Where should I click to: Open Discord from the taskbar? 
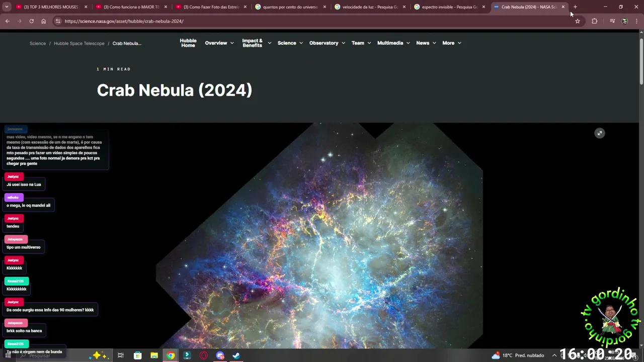coord(220,355)
